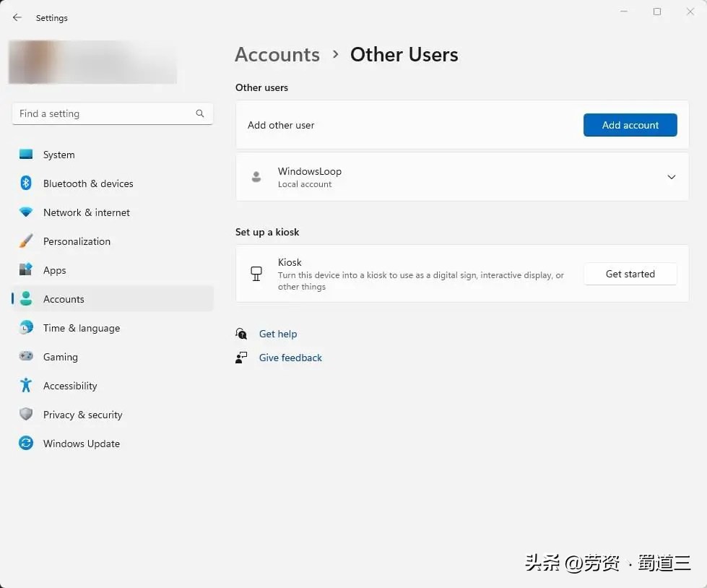Click the Network & internet globe icon
Viewport: 707px width, 588px height.
coord(26,212)
